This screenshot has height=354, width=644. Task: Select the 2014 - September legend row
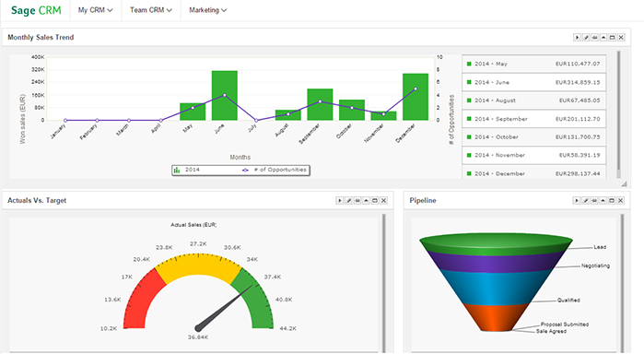point(534,119)
